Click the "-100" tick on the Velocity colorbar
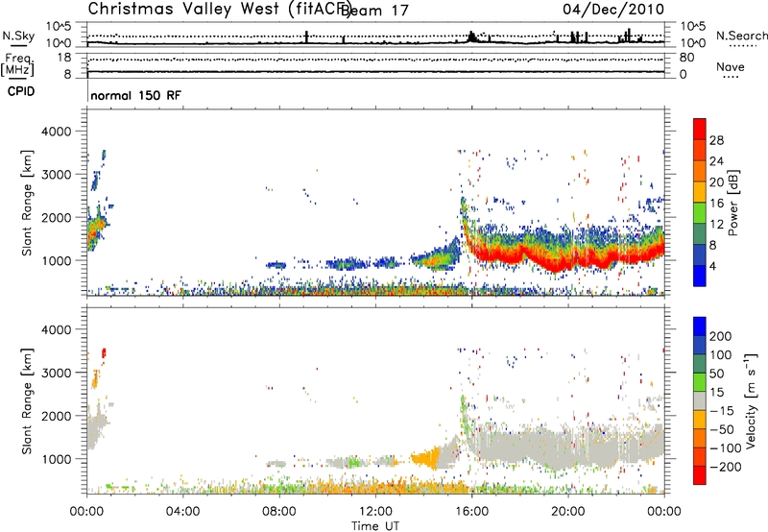Screen dimensions: 768x532 726,448
